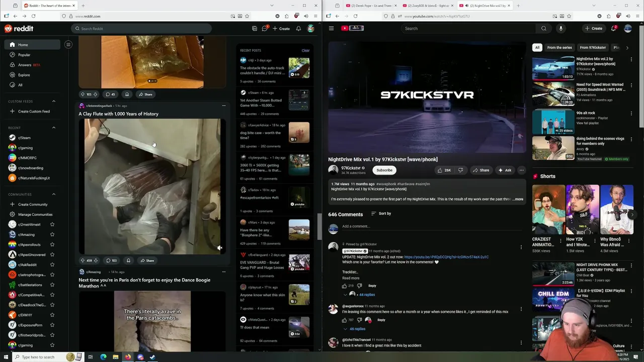The width and height of the screenshot is (644, 362).
Task: Expand video description with ...more
Action: pyautogui.click(x=518, y=199)
